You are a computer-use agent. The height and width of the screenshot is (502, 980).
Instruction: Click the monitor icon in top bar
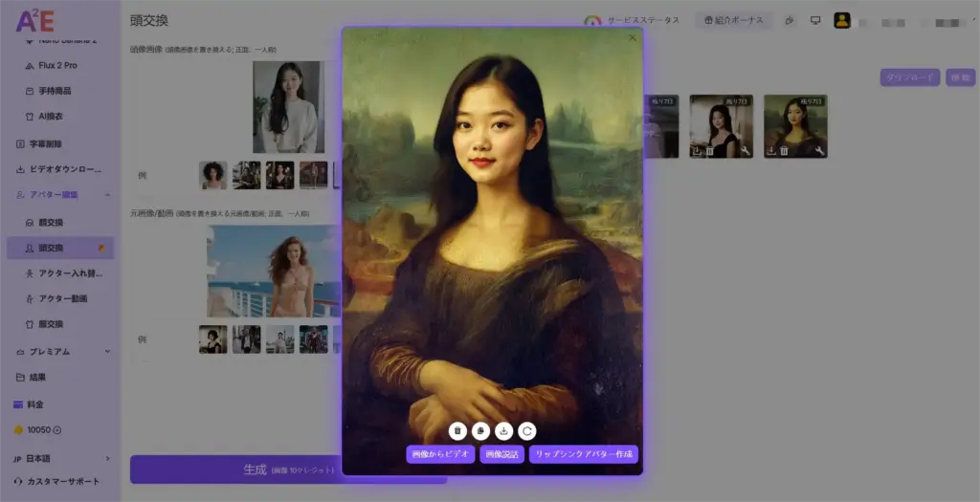point(815,20)
